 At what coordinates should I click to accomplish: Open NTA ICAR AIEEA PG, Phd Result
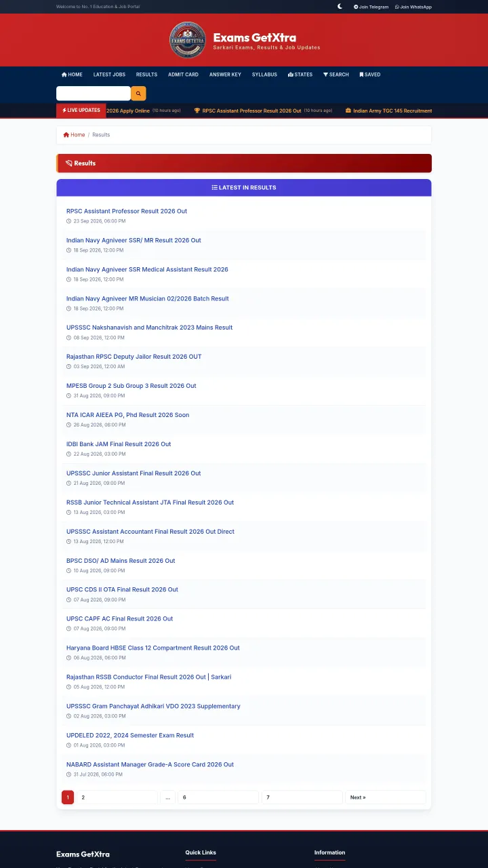127,415
